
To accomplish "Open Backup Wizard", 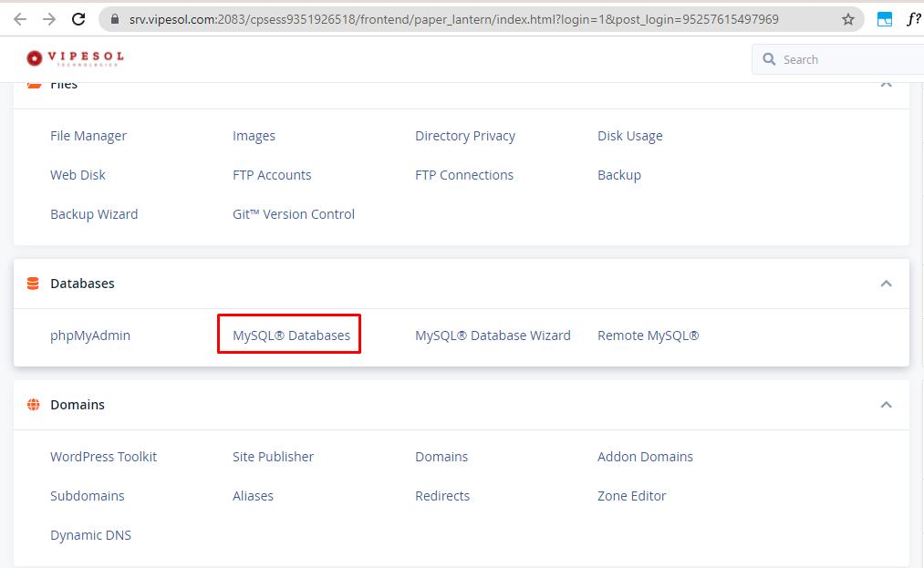I will [94, 214].
